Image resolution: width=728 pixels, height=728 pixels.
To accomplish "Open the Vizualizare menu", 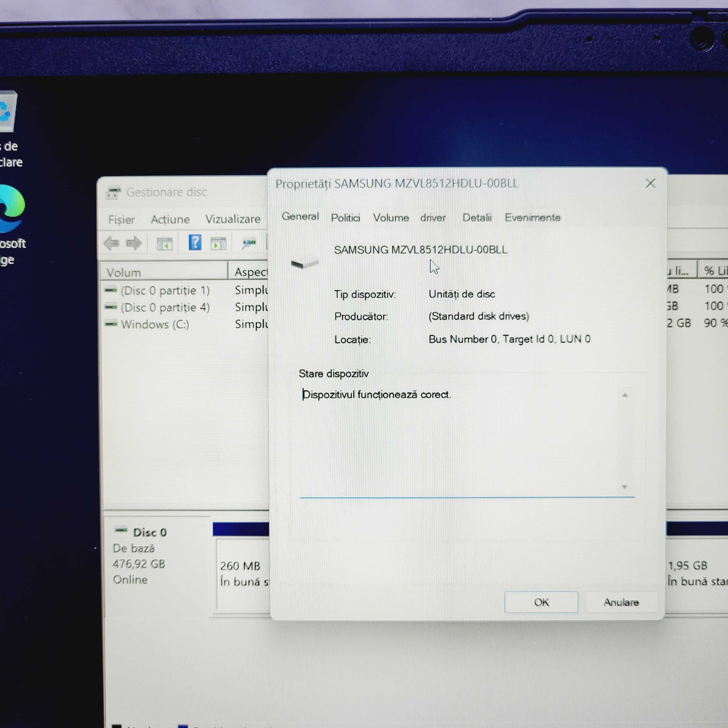I will point(233,219).
